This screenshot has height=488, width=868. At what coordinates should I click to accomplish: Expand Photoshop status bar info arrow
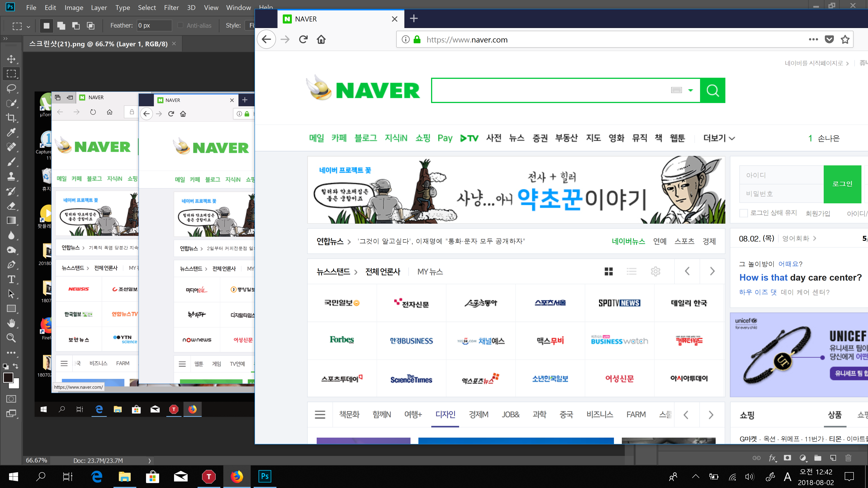(x=150, y=460)
